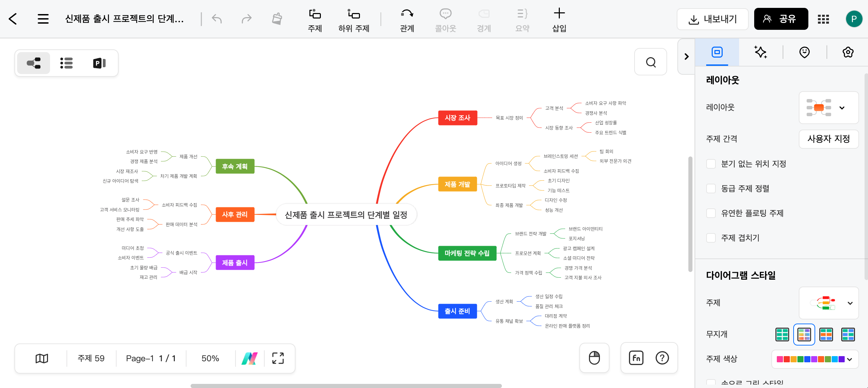
Task: Select the fourth rainbow color scheme
Action: (x=848, y=334)
